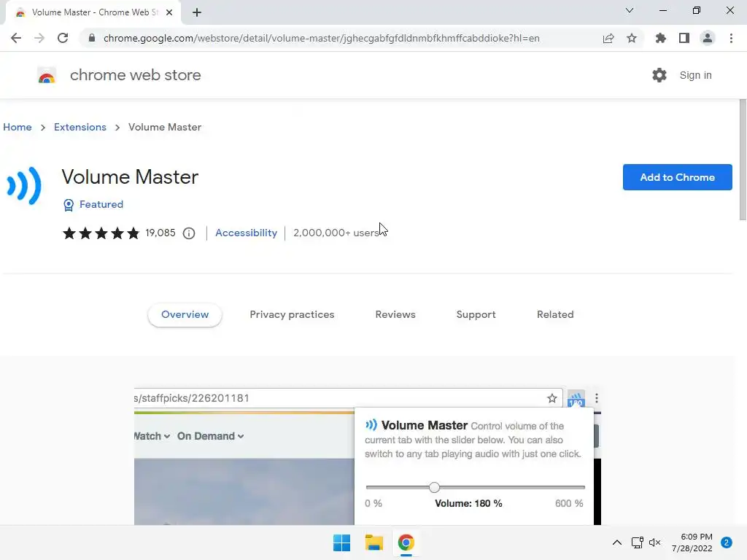Click the Volume Master screenshot preview
The width and height of the screenshot is (747, 560).
tap(368, 456)
